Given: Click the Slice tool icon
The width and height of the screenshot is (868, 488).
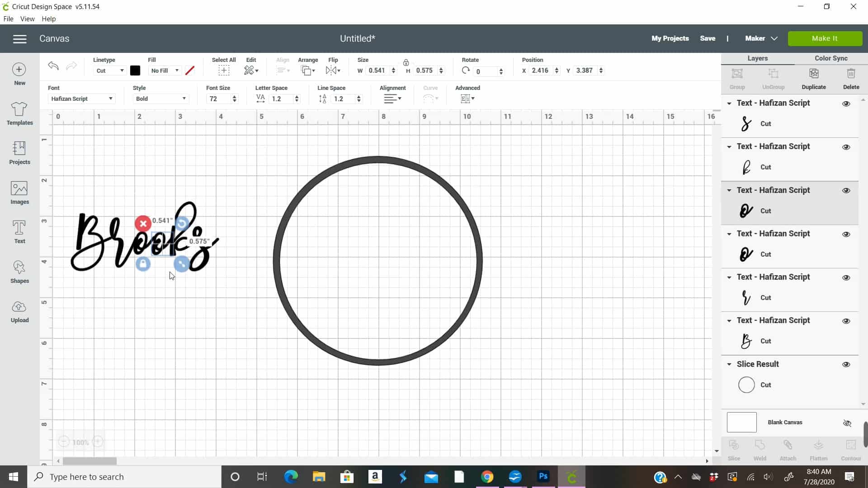Looking at the screenshot, I should pyautogui.click(x=734, y=446).
